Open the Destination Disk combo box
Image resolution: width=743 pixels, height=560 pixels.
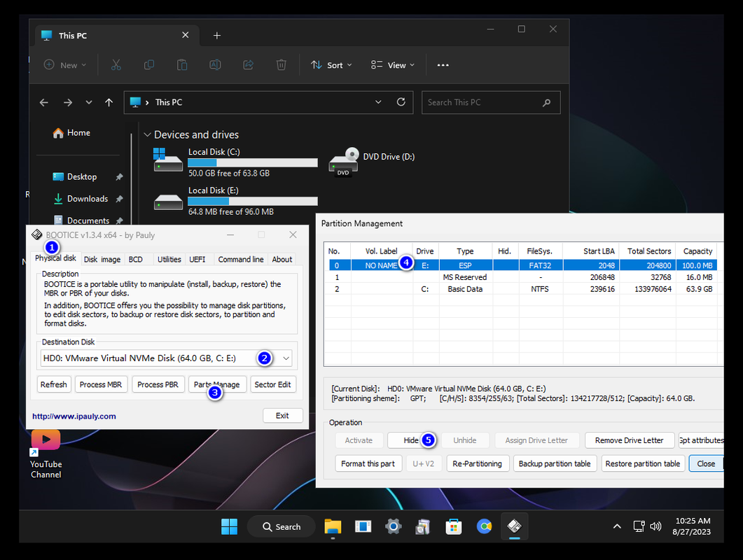pos(166,358)
